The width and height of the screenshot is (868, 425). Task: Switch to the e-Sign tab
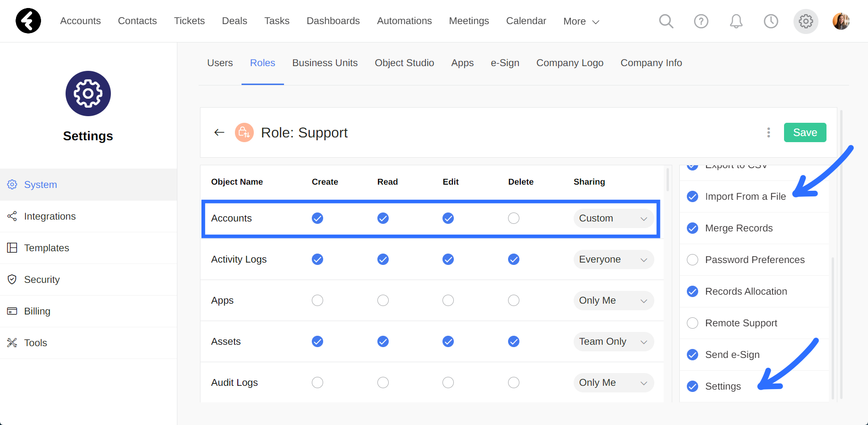point(505,63)
